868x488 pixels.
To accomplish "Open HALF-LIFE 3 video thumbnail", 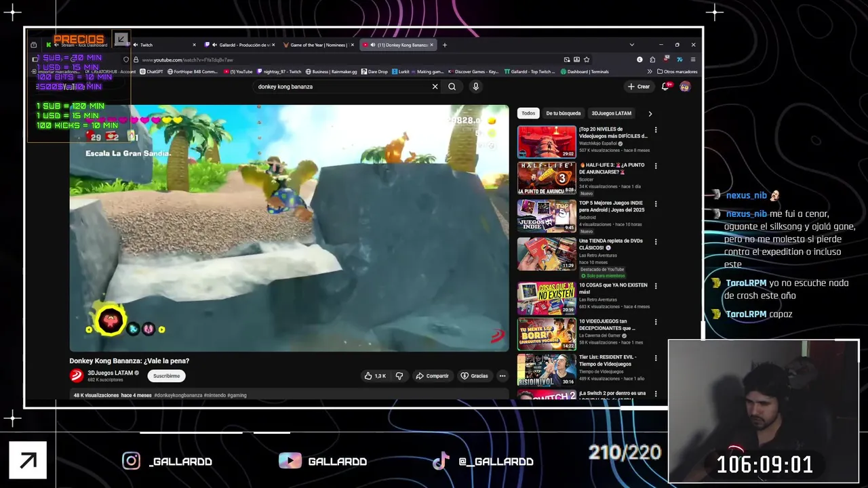I will [547, 178].
